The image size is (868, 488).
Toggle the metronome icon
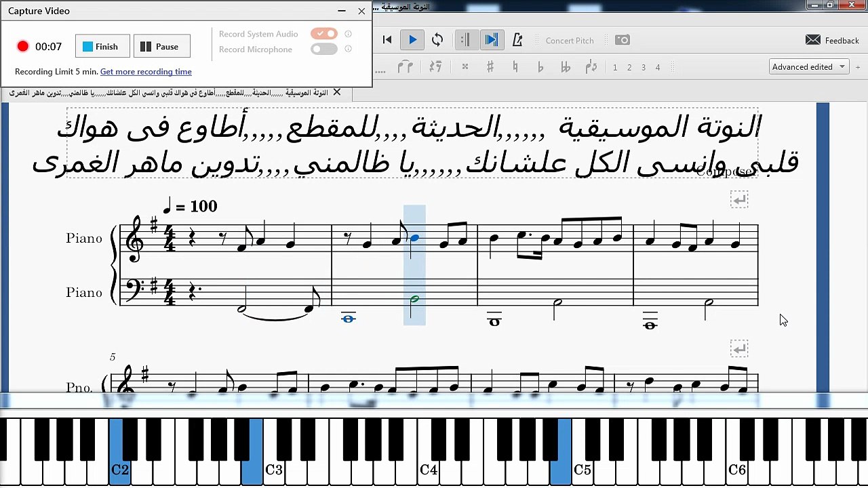point(517,40)
